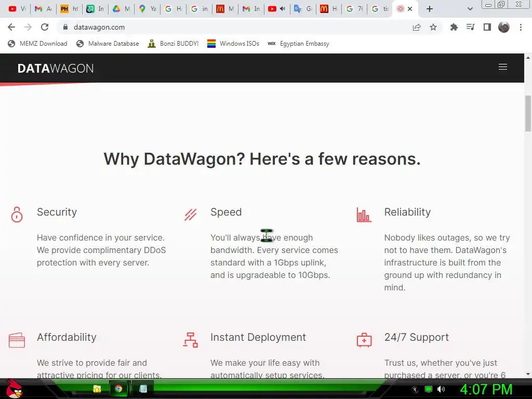Click the Speed slashes feature icon
Screen dimensions: 532x399
tap(190, 215)
